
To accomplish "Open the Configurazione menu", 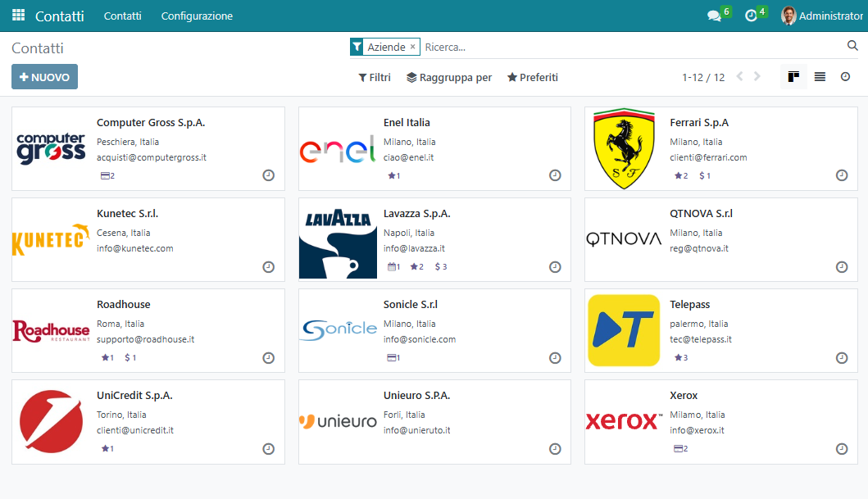I will point(197,16).
